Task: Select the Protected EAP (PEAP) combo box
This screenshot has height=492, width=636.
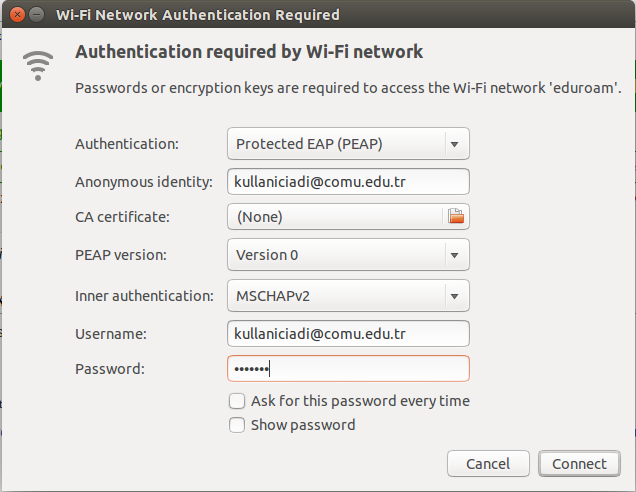Action: point(348,144)
